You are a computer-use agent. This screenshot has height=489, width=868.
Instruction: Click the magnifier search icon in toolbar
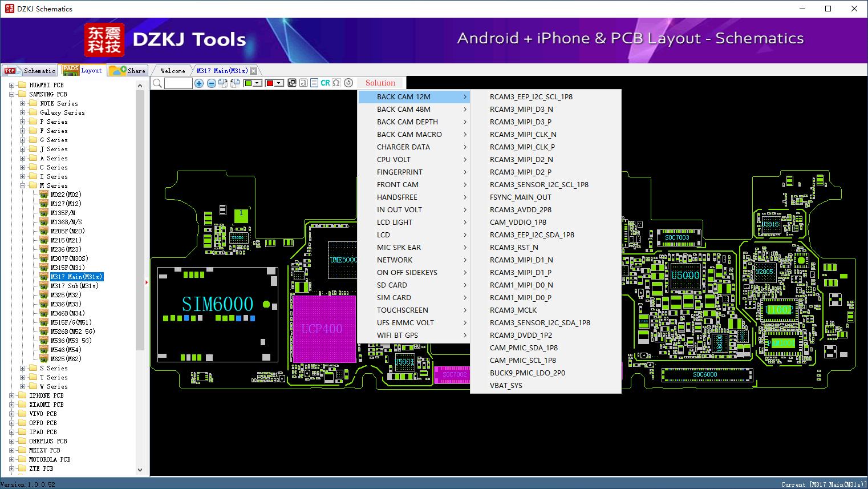coord(157,83)
